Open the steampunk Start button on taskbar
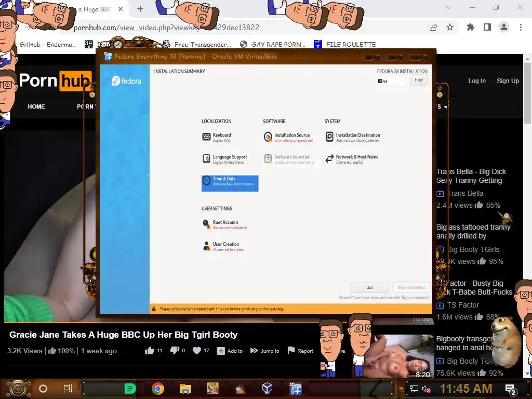The image size is (532, 399). [x=18, y=389]
